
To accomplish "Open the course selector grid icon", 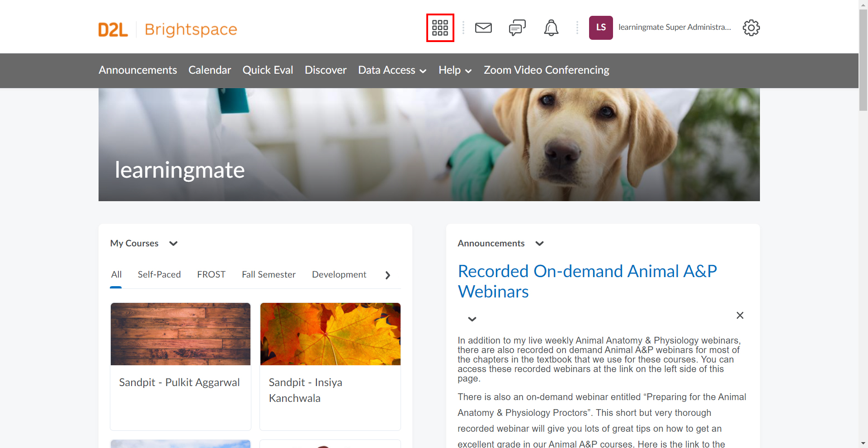I will [x=440, y=28].
